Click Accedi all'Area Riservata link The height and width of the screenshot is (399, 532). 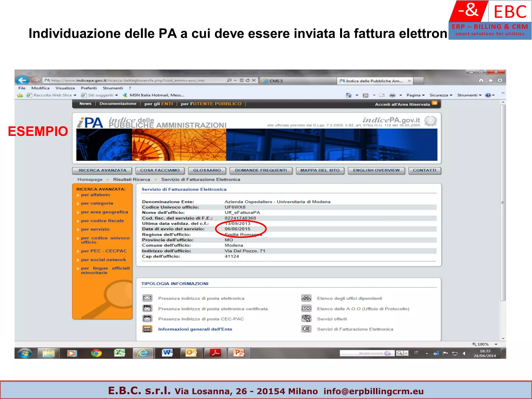click(402, 104)
